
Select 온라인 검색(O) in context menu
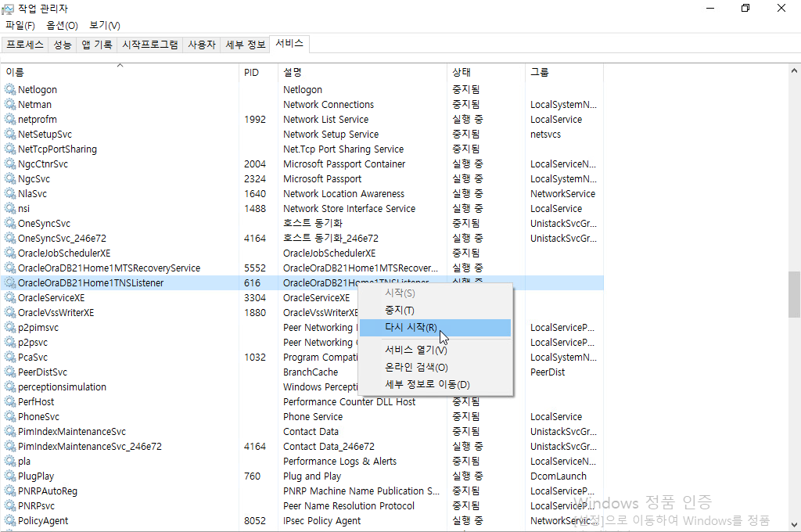pos(435,368)
